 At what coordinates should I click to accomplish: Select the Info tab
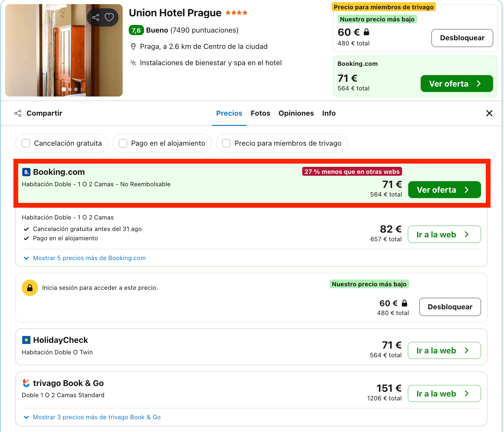[329, 113]
